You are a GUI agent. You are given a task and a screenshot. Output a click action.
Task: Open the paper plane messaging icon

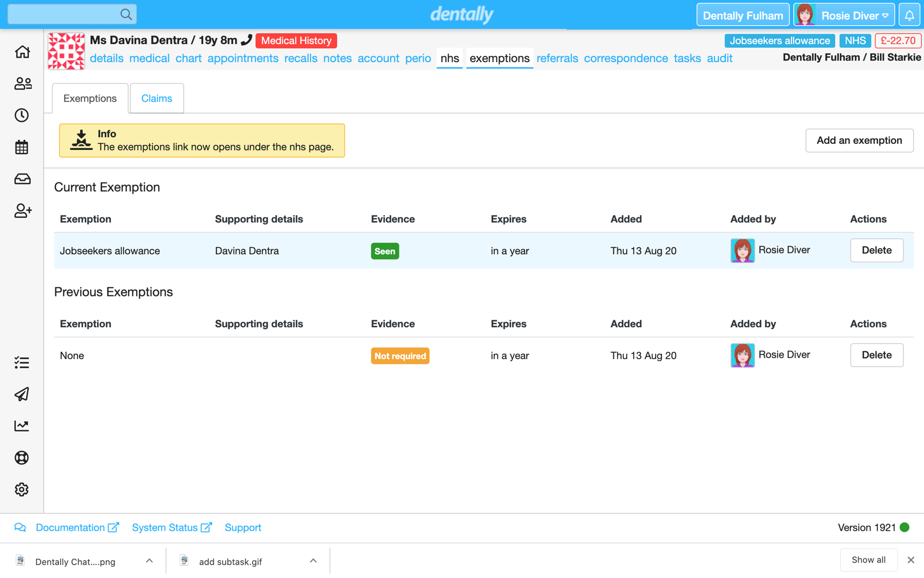pyautogui.click(x=22, y=394)
